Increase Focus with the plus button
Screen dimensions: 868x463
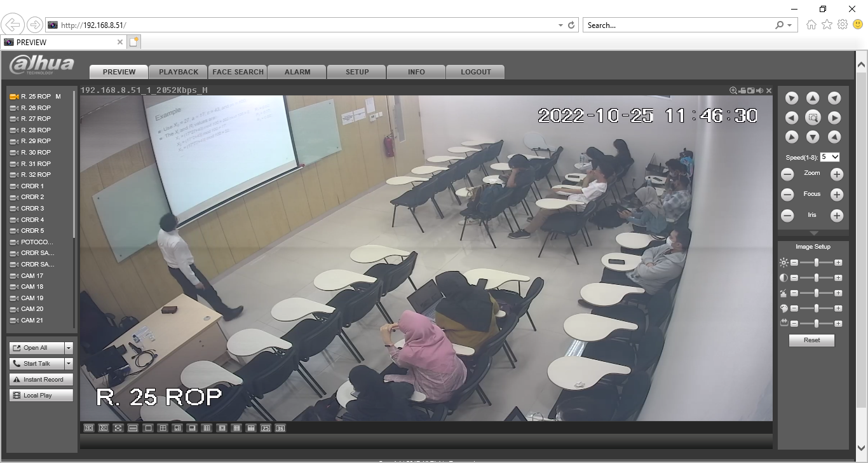[x=837, y=195]
